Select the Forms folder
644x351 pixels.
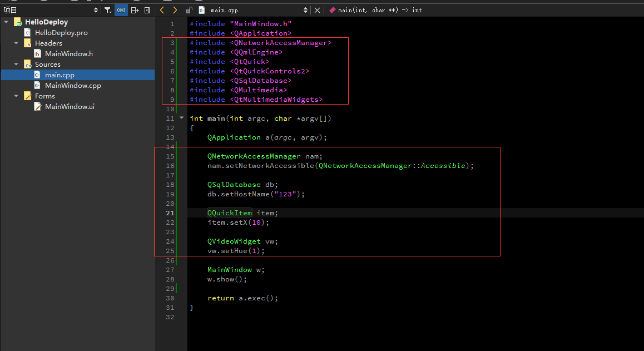pos(44,96)
